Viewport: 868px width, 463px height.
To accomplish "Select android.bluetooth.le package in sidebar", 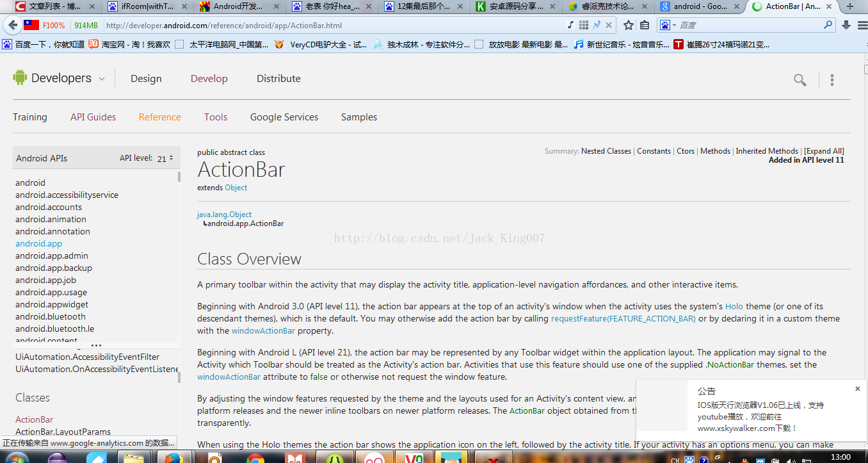I will (x=54, y=329).
